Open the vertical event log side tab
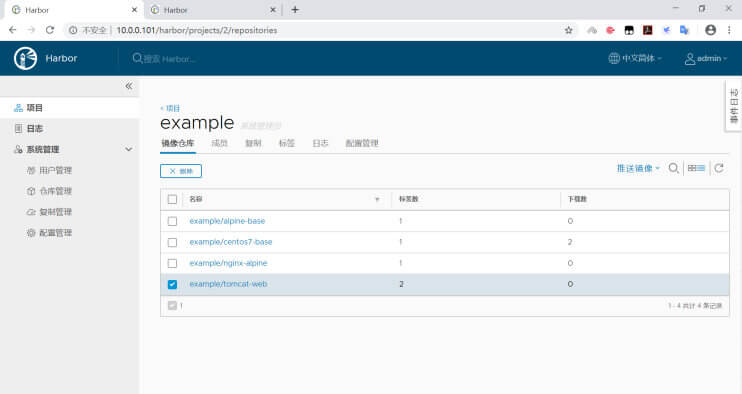Screen dimensions: 742x394 tap(733, 106)
